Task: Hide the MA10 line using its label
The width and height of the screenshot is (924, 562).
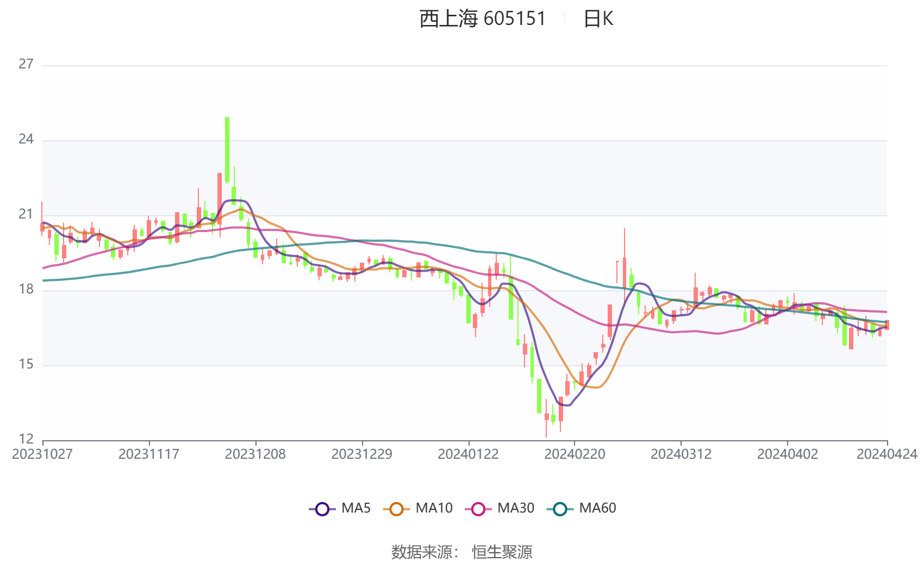Action: pos(434,508)
